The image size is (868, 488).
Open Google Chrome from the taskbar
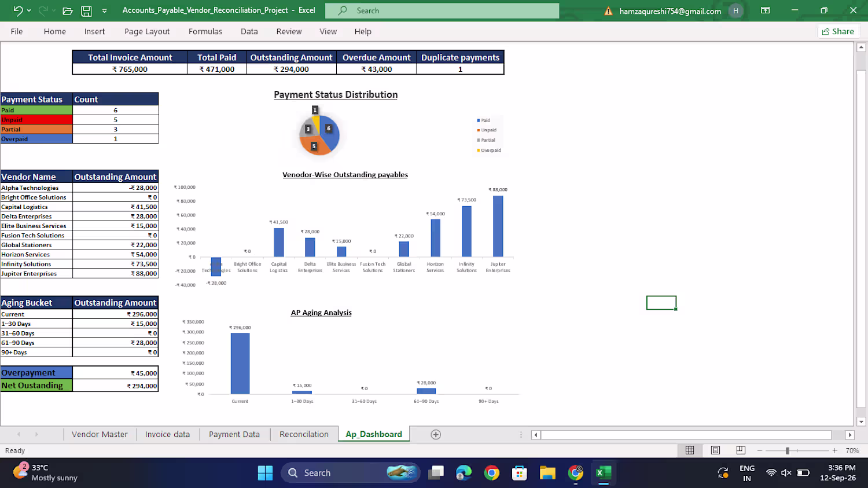[x=492, y=473]
